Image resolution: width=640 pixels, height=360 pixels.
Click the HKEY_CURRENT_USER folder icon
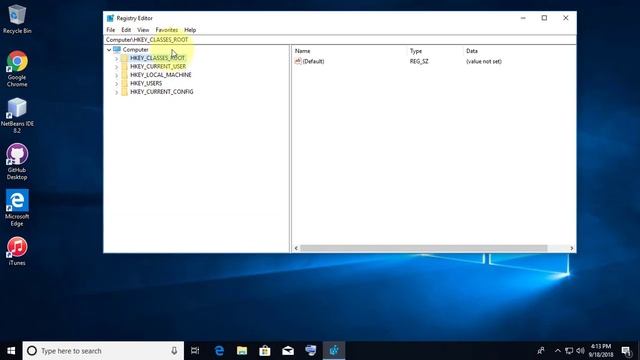click(124, 67)
